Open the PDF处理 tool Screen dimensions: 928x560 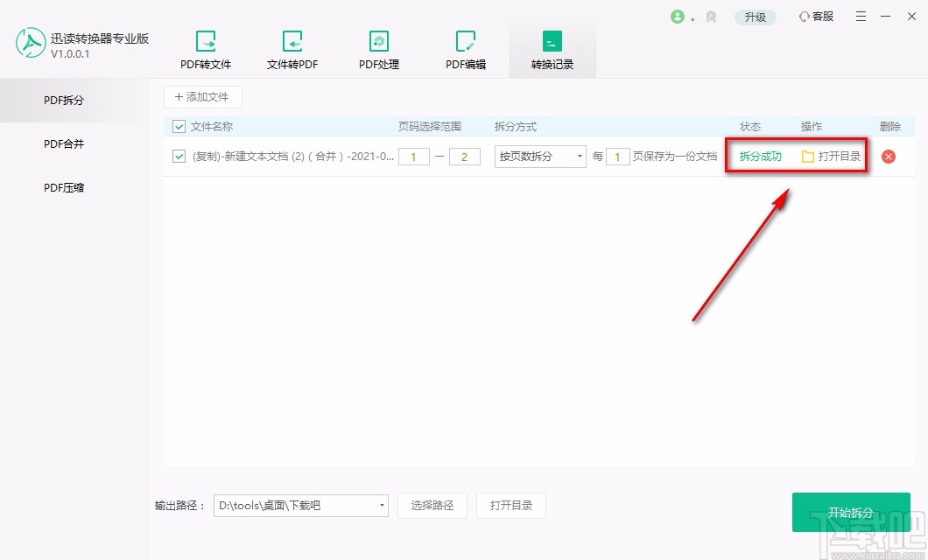tap(378, 48)
